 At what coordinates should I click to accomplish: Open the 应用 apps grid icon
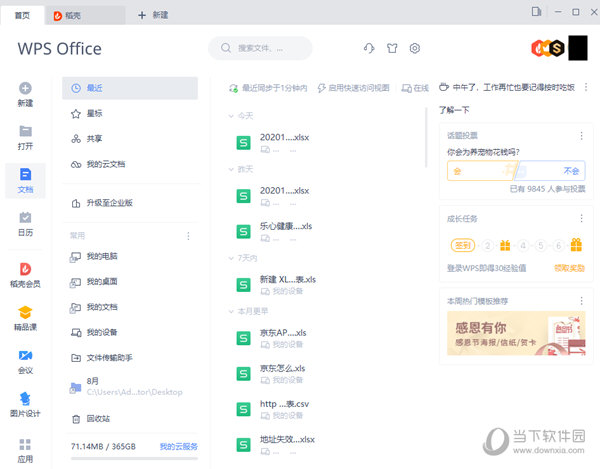click(25, 445)
